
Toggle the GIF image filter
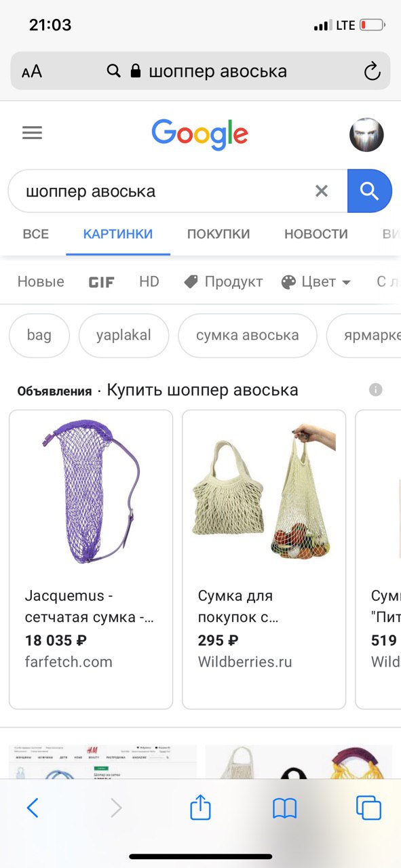pyautogui.click(x=102, y=282)
